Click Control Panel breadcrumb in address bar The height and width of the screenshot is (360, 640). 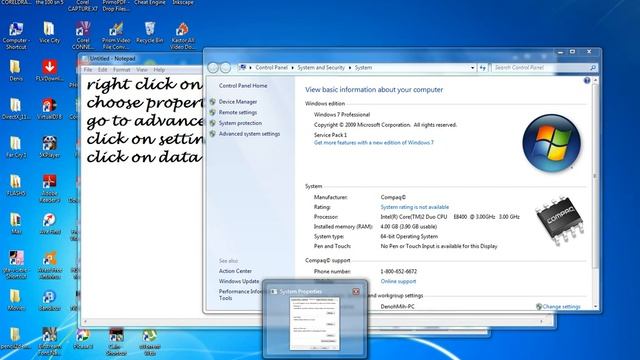[271, 68]
